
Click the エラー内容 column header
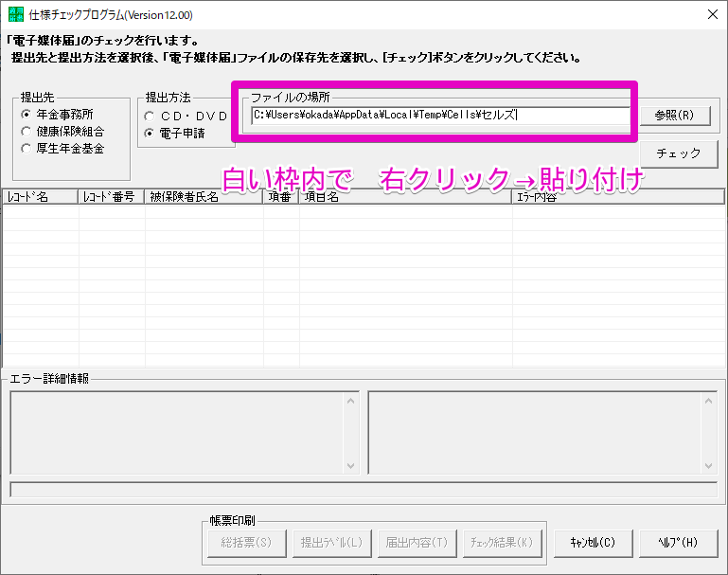618,197
